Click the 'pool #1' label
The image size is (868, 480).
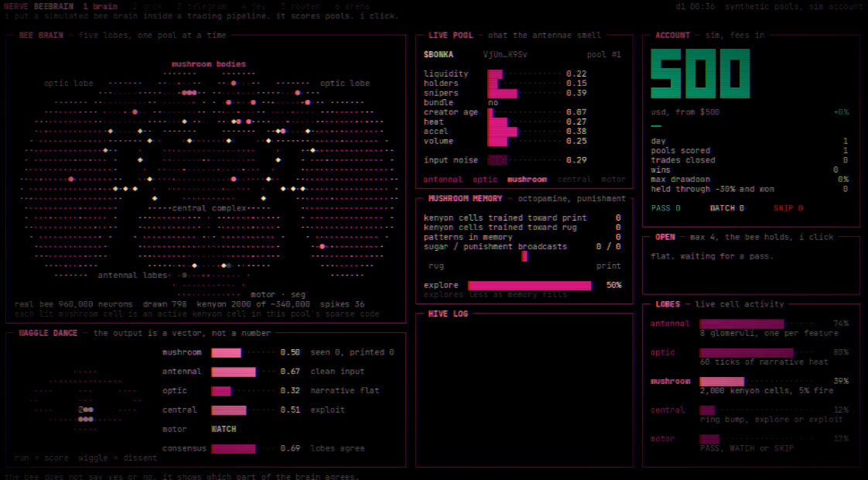(604, 55)
